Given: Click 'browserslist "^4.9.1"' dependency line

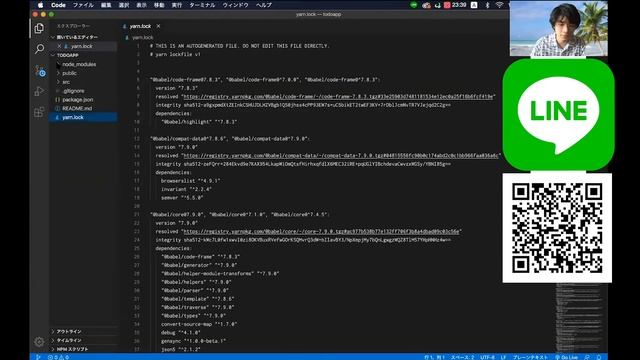Looking at the screenshot, I should [190, 181].
